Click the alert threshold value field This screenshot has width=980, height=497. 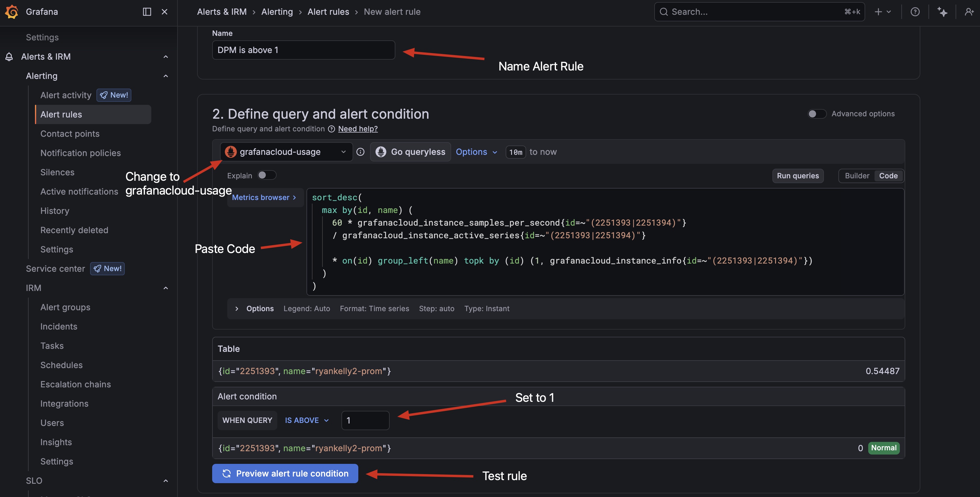pyautogui.click(x=365, y=420)
